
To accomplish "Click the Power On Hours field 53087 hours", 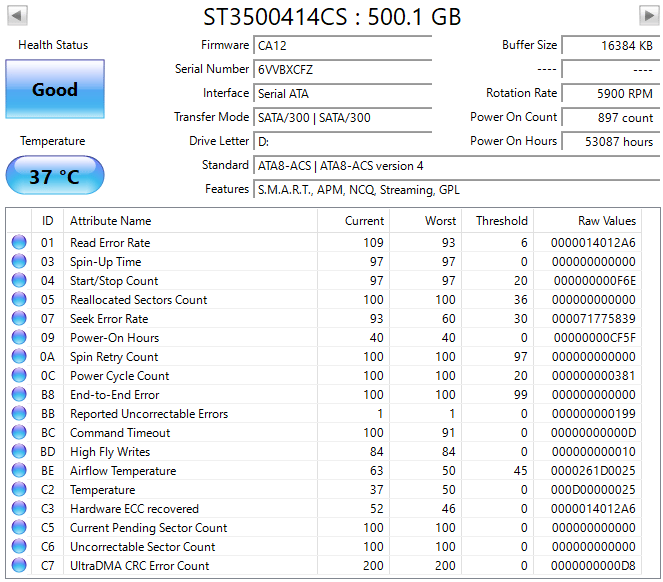I will 611,142.
